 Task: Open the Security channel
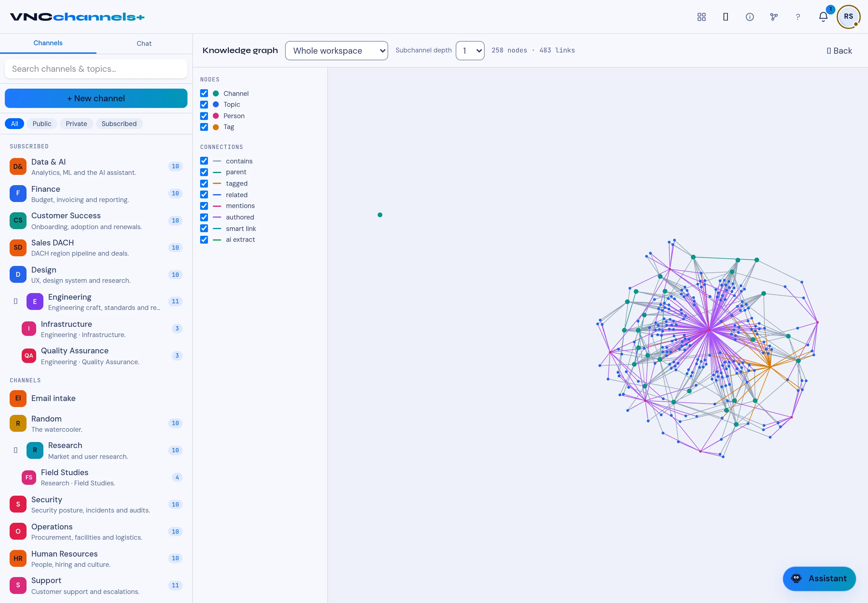click(x=96, y=504)
